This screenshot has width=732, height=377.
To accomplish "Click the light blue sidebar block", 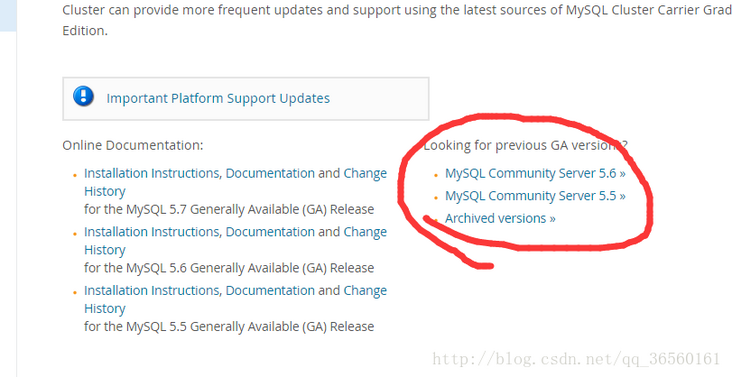I will (8, 15).
